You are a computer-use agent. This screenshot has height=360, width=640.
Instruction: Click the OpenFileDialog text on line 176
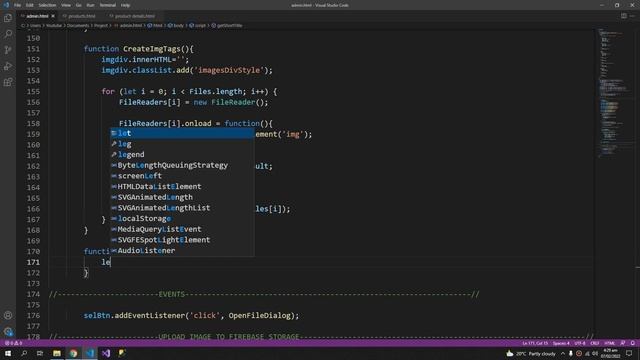(260, 316)
